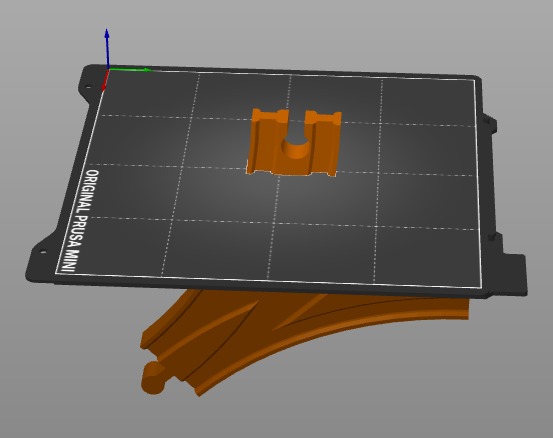The height and width of the screenshot is (438, 553).
Task: Select the orange track piece on the bed
Action: click(x=294, y=143)
